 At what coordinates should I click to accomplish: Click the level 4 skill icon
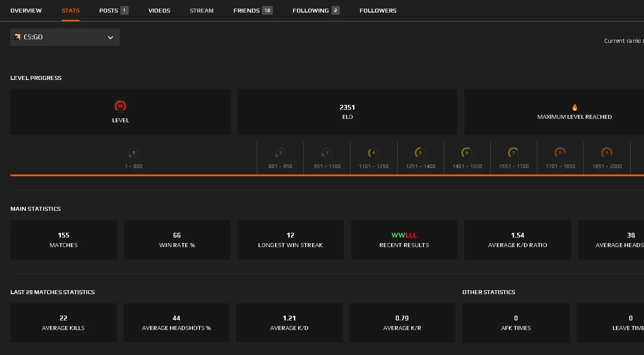pos(373,153)
